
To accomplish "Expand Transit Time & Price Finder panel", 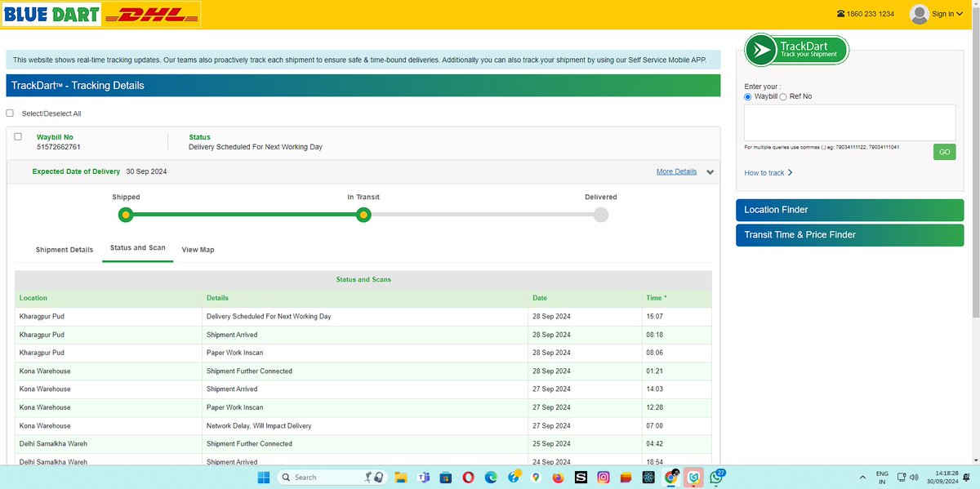I will (850, 234).
